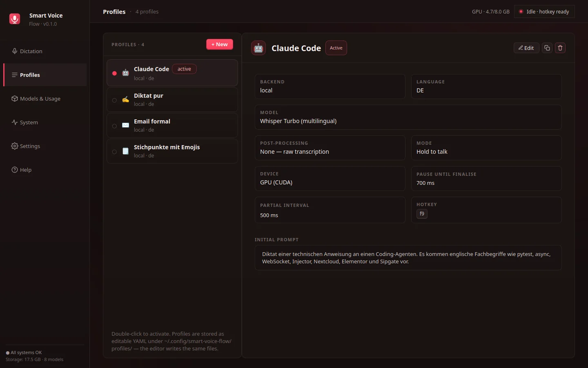
Task: Click the Active badge next to title
Action: coord(336,48)
